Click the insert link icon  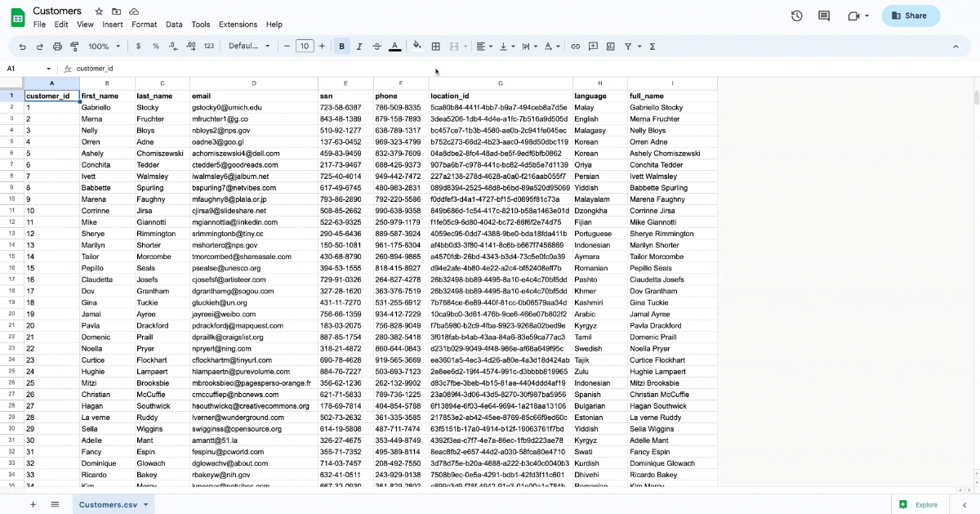tap(575, 47)
